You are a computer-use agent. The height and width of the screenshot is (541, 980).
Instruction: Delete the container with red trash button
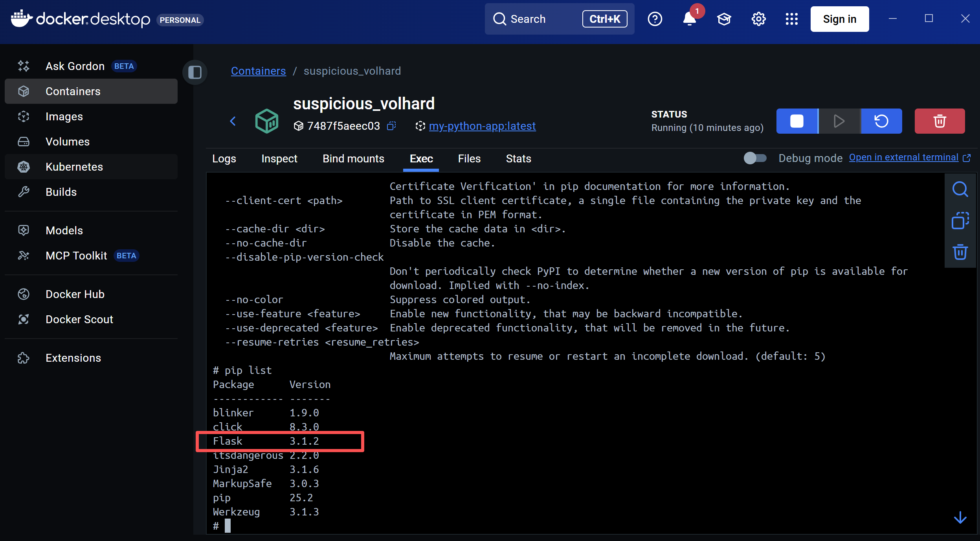pyautogui.click(x=939, y=121)
